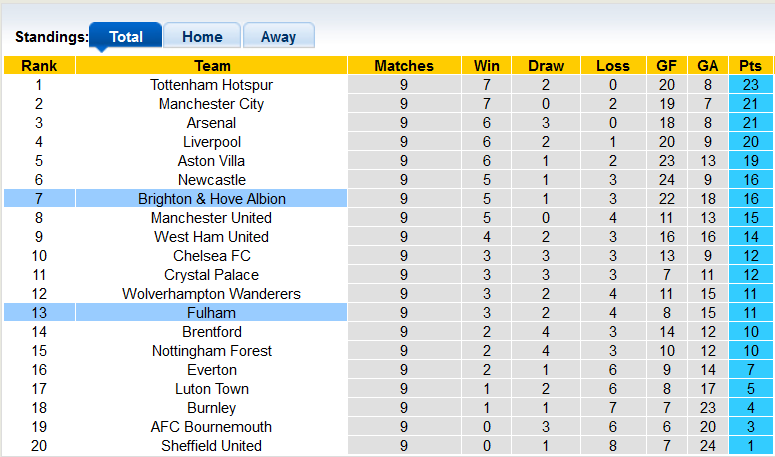
Task: Click on Arsenal in the standings
Action: [211, 123]
